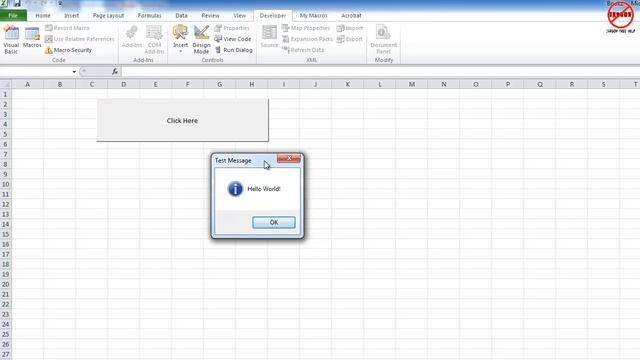
Task: Open the Visual Basic editor
Action: tap(11, 39)
